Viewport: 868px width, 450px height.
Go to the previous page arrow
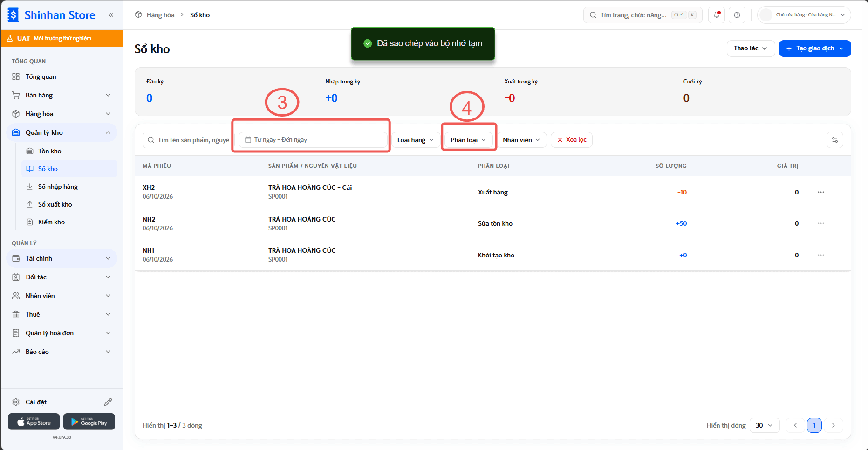(x=795, y=425)
